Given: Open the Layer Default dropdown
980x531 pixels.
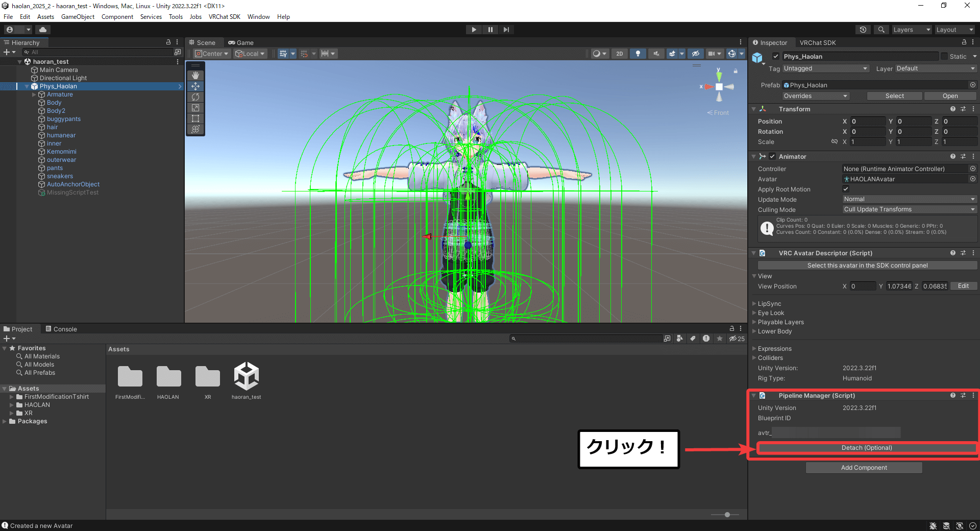Looking at the screenshot, I should (x=935, y=68).
